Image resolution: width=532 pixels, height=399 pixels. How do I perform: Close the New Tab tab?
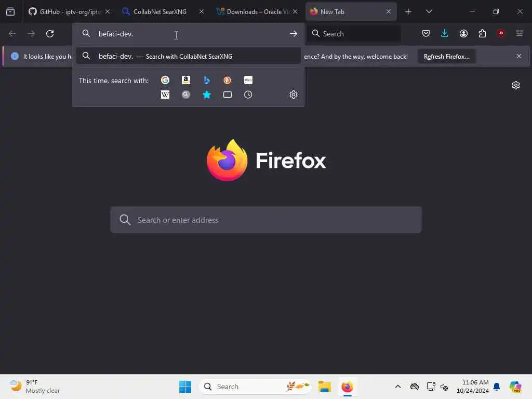(x=389, y=11)
